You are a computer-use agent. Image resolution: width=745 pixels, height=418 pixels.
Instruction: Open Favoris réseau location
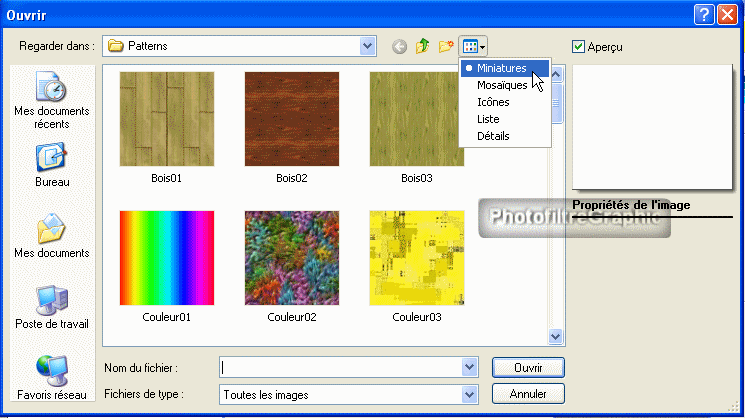pos(51,378)
